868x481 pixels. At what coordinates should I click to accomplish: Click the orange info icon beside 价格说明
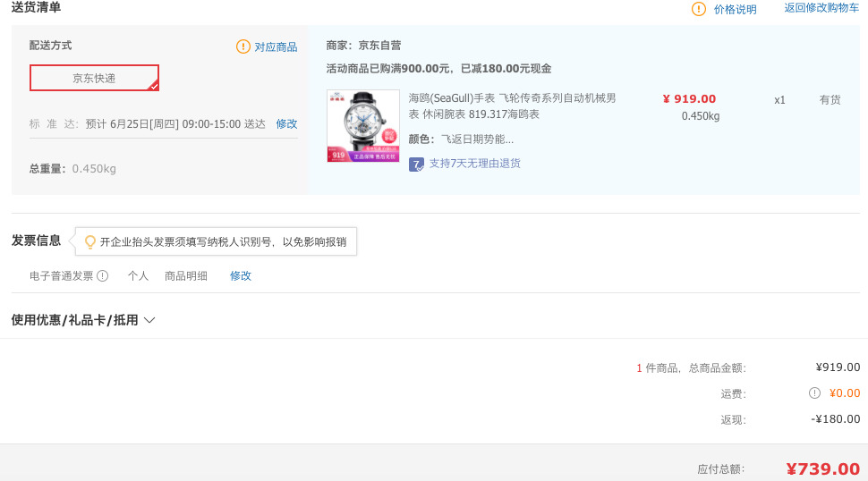pos(699,9)
